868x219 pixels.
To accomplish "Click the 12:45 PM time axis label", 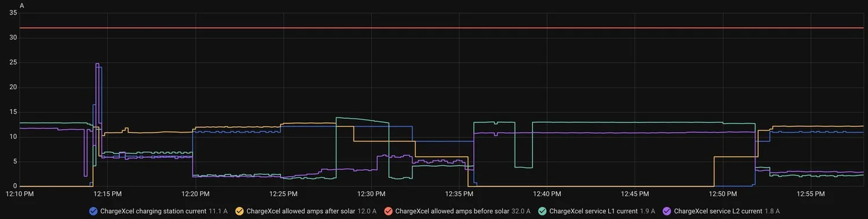I will click(x=635, y=194).
